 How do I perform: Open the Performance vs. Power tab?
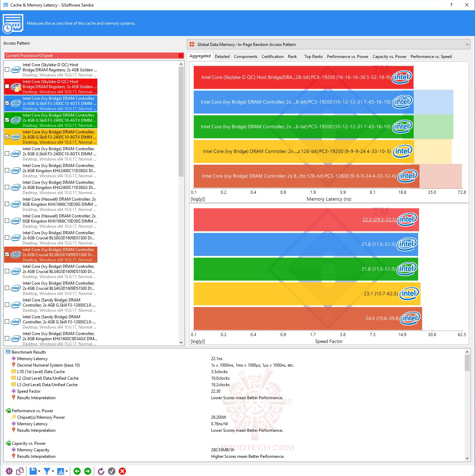pyautogui.click(x=348, y=57)
